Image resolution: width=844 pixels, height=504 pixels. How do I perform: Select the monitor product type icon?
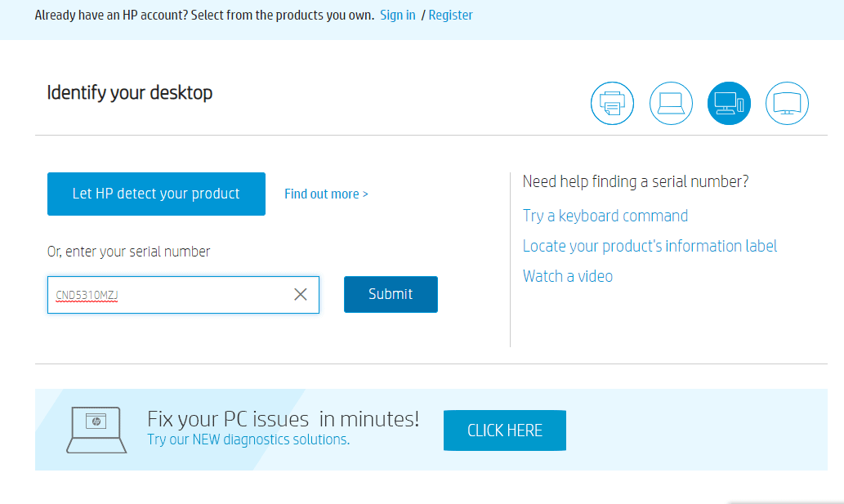[x=787, y=104]
